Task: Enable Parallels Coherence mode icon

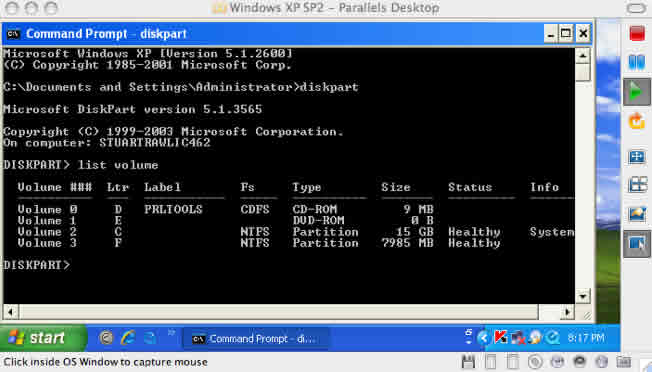Action: pyautogui.click(x=637, y=185)
